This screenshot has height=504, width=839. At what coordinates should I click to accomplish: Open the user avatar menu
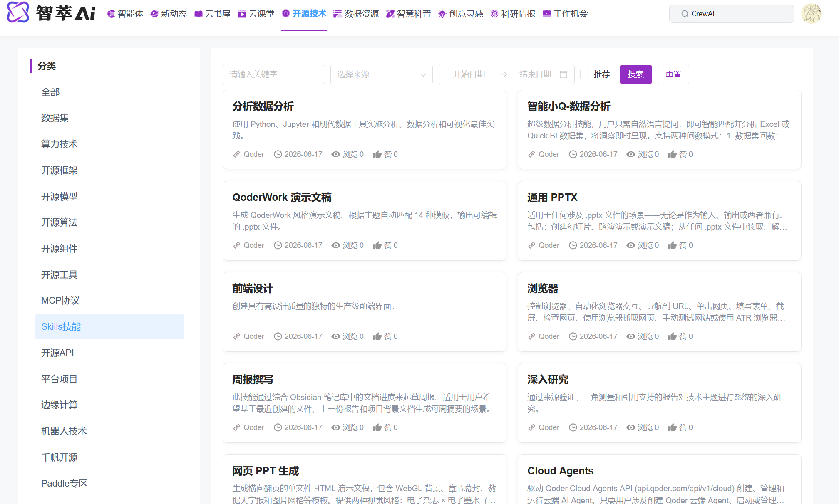point(811,14)
